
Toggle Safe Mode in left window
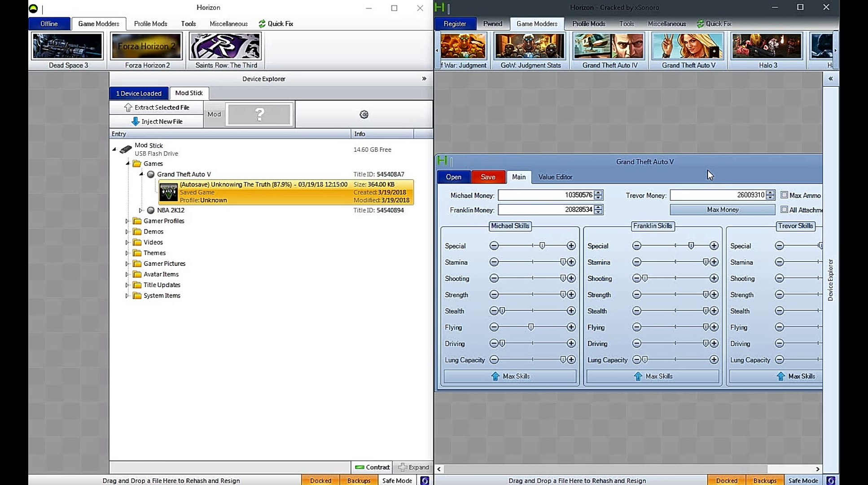pyautogui.click(x=397, y=481)
